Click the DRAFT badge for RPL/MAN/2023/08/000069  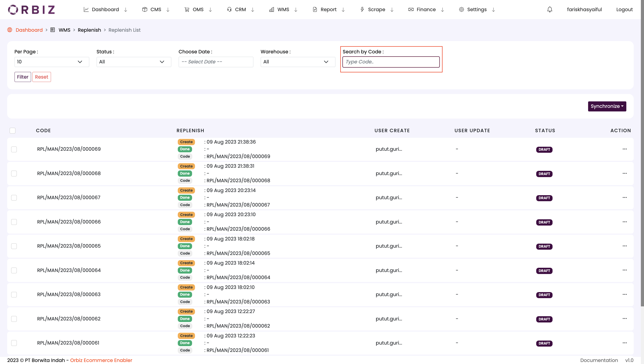[544, 149]
